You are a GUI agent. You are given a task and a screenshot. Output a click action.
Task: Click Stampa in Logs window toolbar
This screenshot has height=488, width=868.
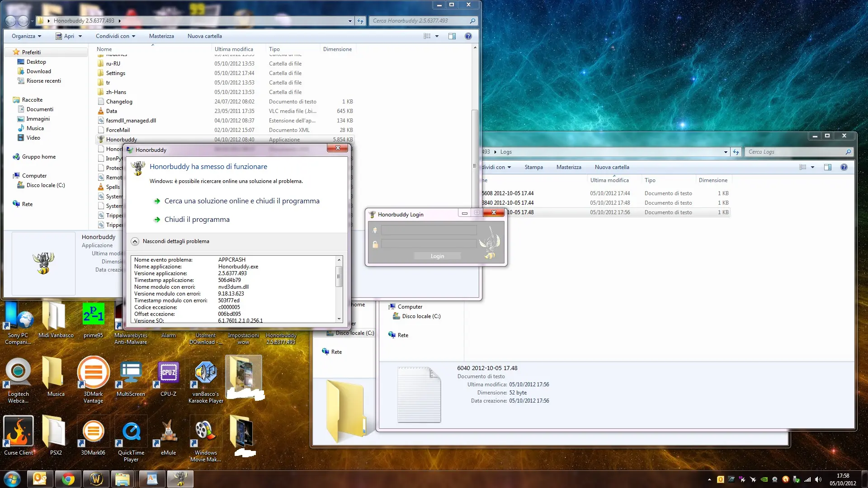(533, 167)
